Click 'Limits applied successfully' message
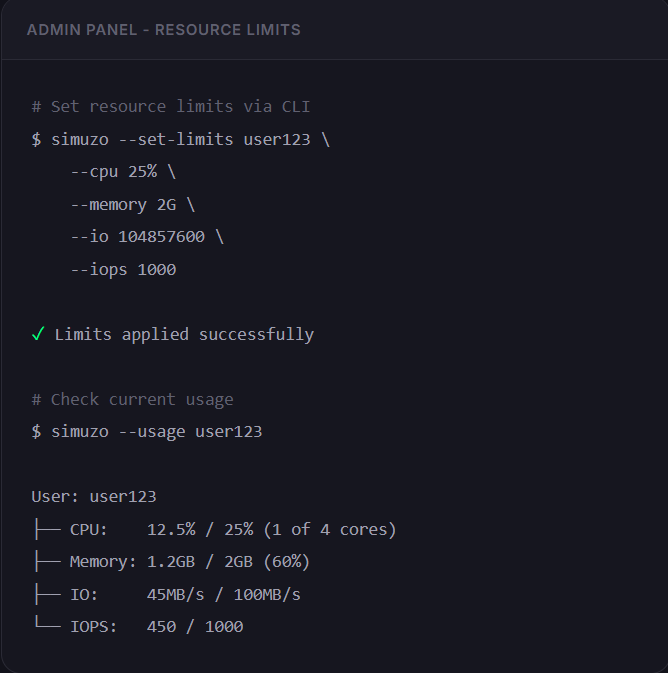 pos(184,334)
